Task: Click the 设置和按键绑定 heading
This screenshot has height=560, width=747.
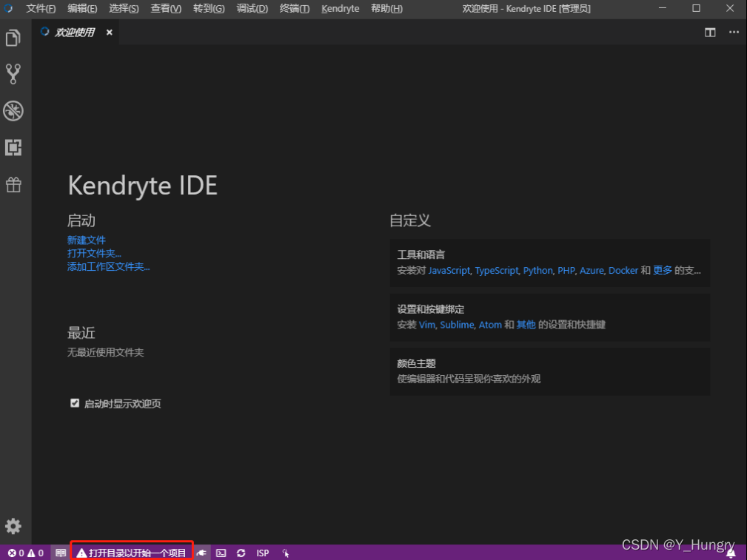Action: [x=431, y=309]
